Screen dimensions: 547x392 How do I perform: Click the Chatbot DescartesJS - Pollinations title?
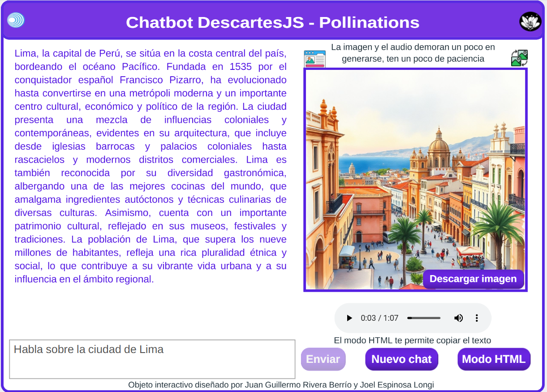(273, 22)
